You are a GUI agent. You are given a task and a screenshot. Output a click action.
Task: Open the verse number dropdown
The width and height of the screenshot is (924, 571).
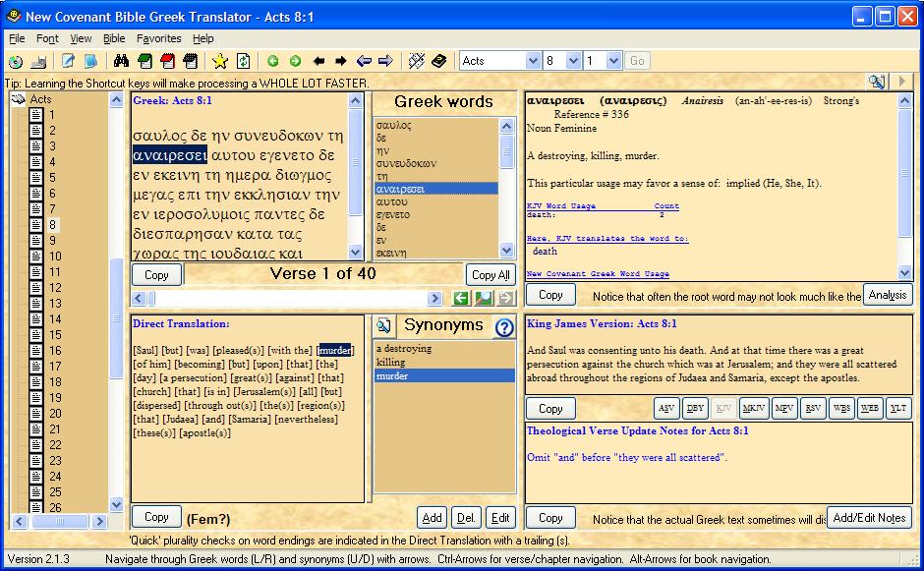pyautogui.click(x=613, y=61)
